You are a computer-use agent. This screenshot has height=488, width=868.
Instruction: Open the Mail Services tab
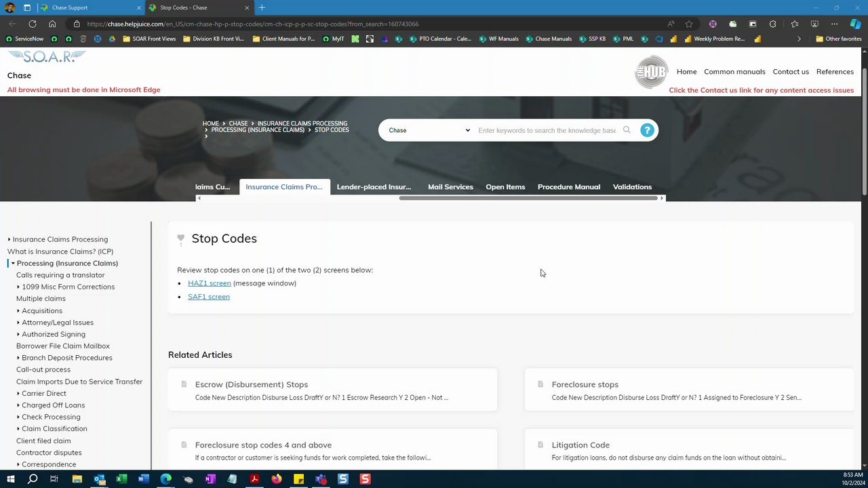tap(450, 186)
